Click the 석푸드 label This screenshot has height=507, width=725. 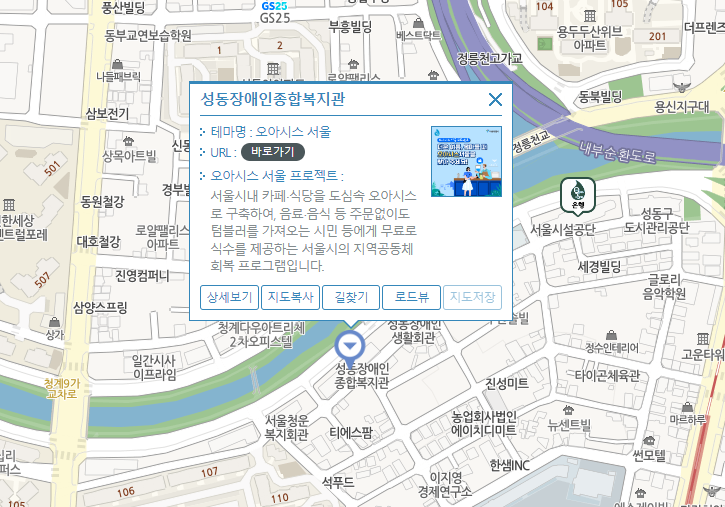coord(338,483)
